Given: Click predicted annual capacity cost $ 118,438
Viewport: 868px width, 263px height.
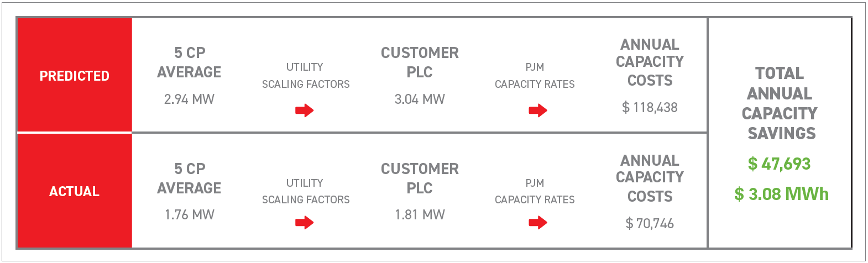Looking at the screenshot, I should point(650,108).
